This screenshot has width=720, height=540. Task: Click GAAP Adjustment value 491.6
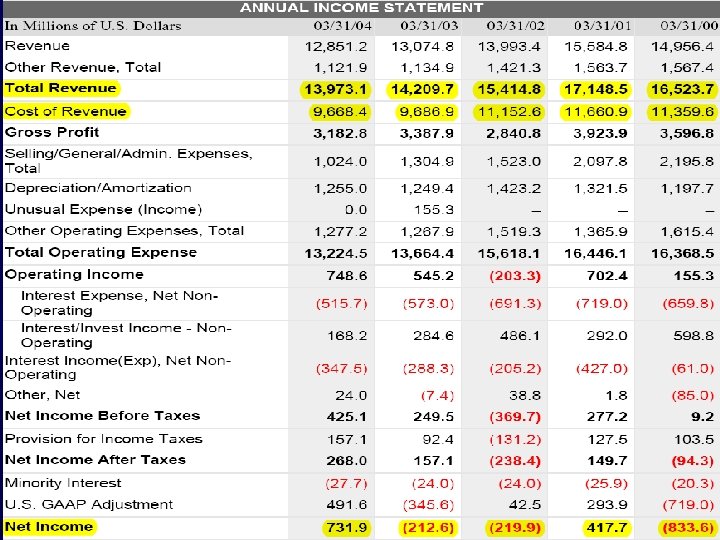click(x=347, y=506)
